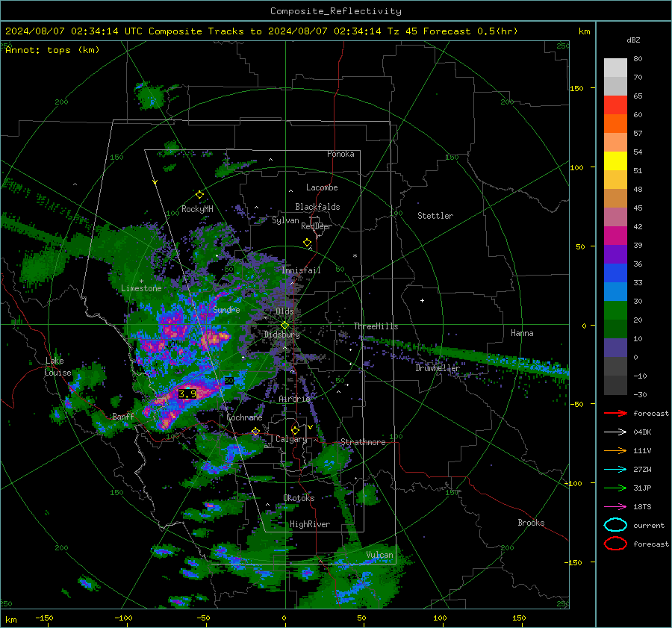Click the Cochrane town label
Screen dimensions: 672x628
[244, 417]
